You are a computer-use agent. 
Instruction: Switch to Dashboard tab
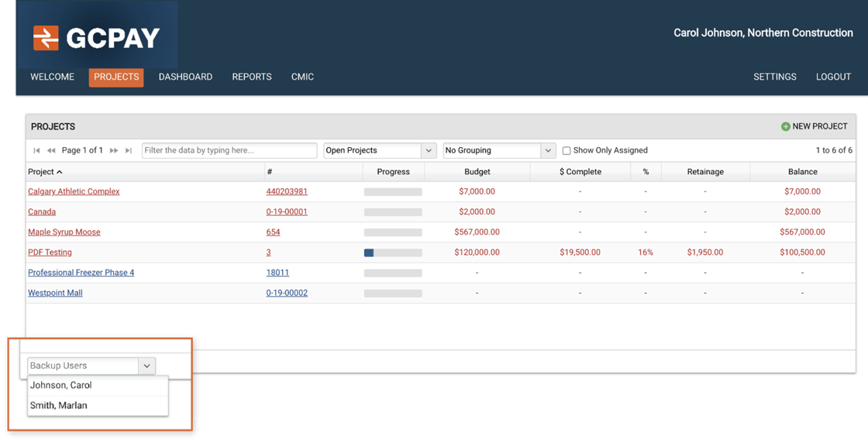(185, 77)
